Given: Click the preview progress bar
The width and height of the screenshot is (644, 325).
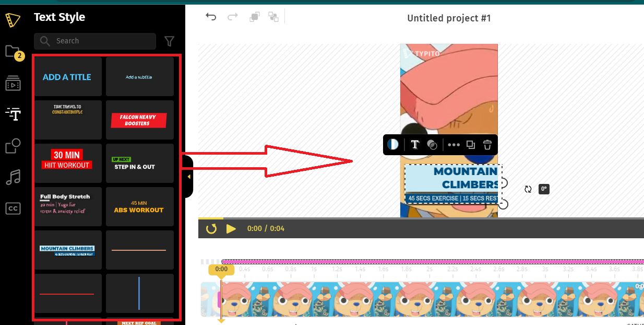Looking at the screenshot, I should 421,218.
